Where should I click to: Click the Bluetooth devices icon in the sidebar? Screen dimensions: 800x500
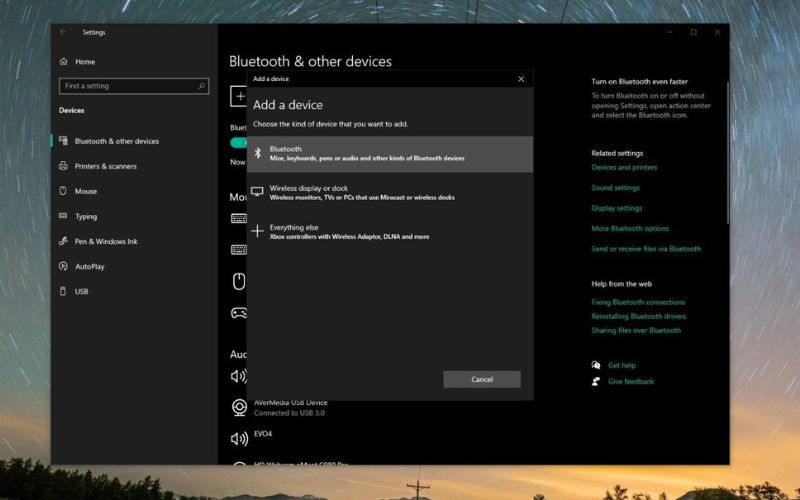pyautogui.click(x=63, y=140)
